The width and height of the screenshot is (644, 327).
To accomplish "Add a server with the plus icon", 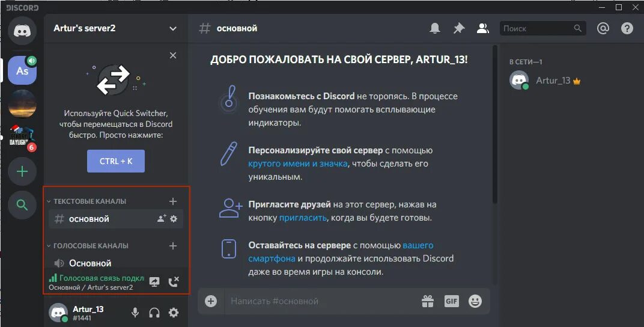I will pos(22,171).
